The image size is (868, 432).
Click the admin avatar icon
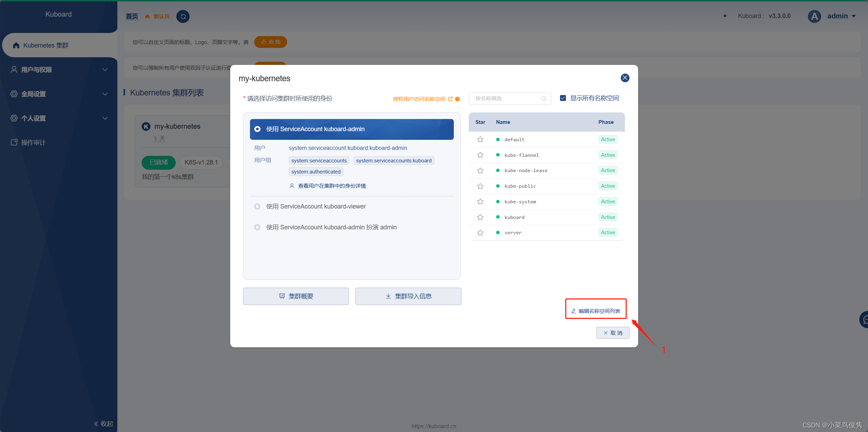pyautogui.click(x=814, y=16)
